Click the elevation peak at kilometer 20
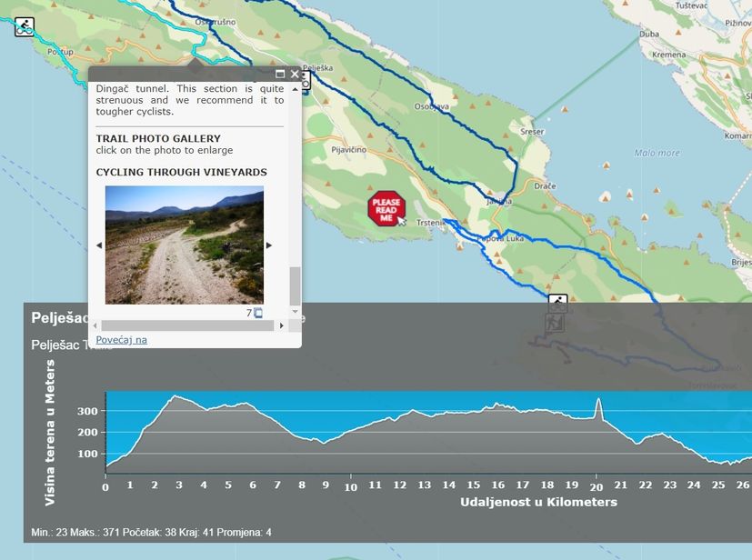 [x=597, y=400]
